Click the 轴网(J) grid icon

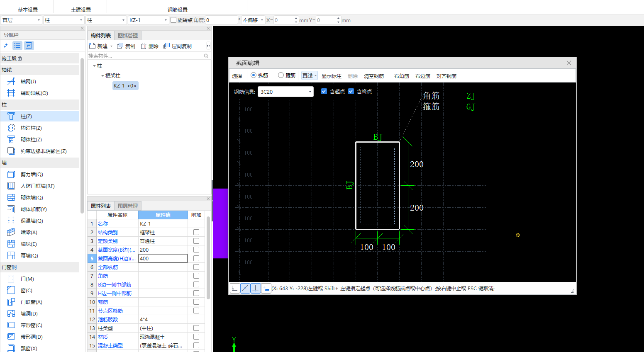click(11, 82)
